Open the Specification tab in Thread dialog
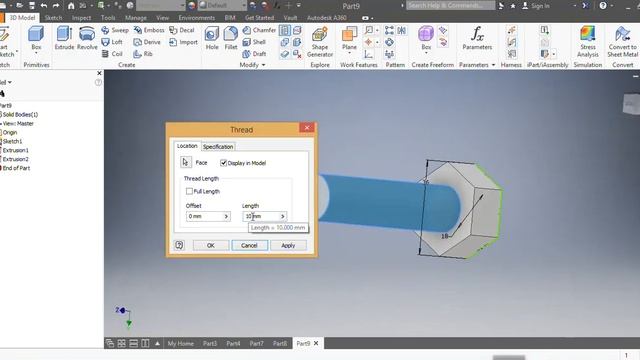 [x=218, y=147]
